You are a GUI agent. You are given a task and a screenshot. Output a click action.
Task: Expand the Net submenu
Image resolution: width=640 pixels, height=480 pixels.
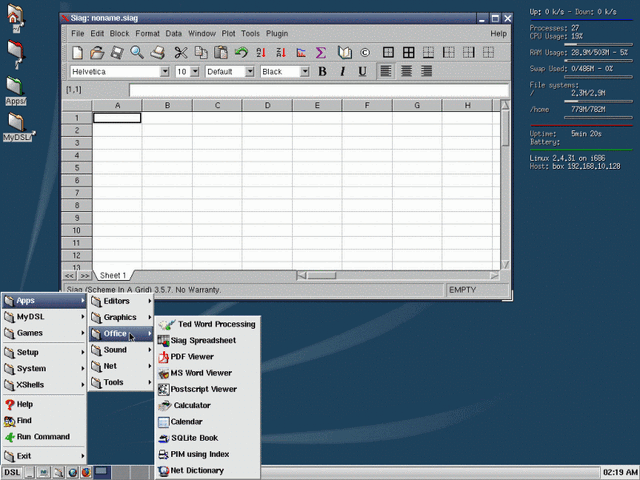pos(121,367)
